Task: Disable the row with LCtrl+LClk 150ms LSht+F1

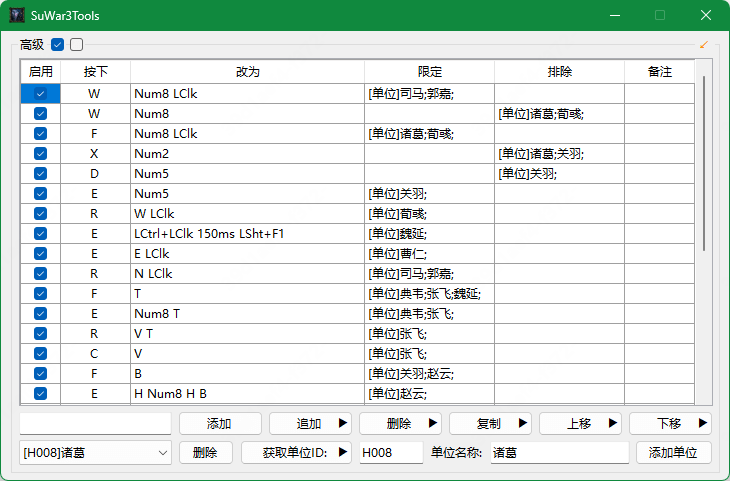Action: point(40,233)
